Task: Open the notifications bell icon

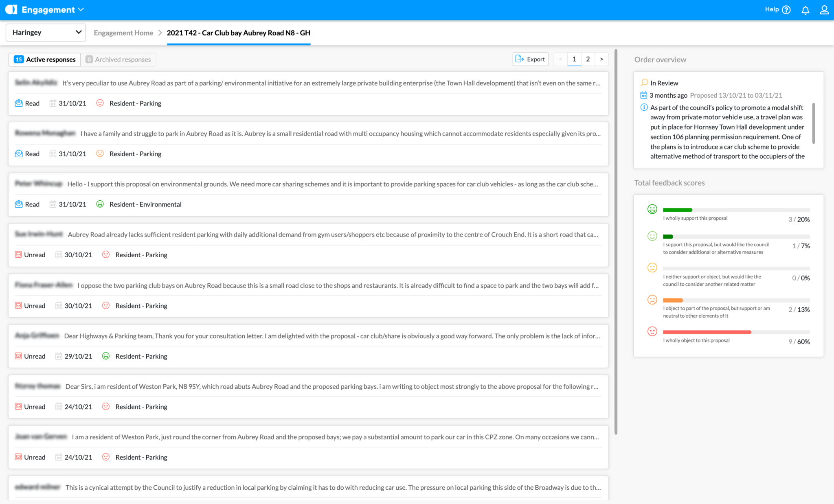Action: 805,10
